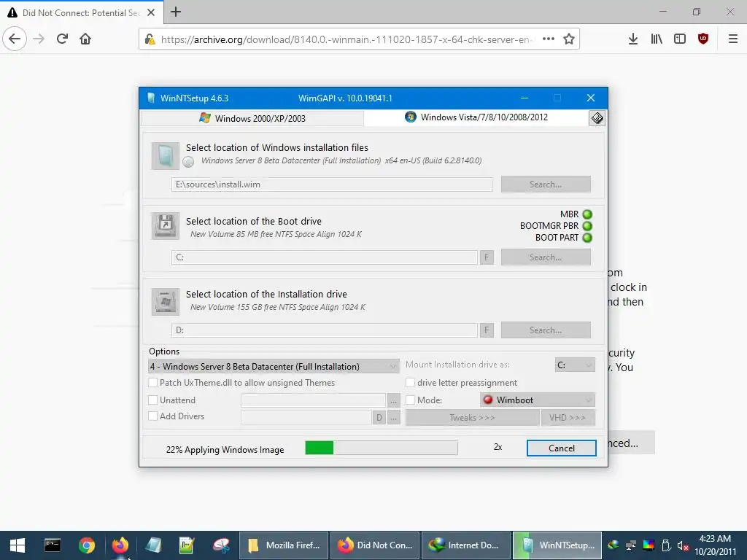
Task: Open the Mount Installation drive letter dropdown
Action: (x=575, y=365)
